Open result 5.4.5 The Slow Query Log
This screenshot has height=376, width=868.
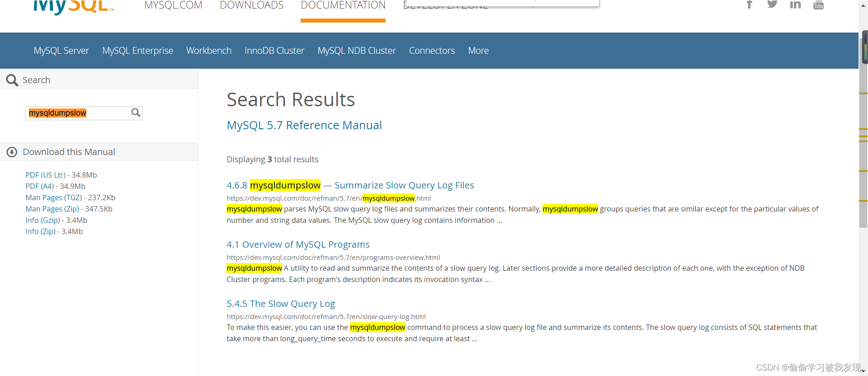click(x=281, y=304)
